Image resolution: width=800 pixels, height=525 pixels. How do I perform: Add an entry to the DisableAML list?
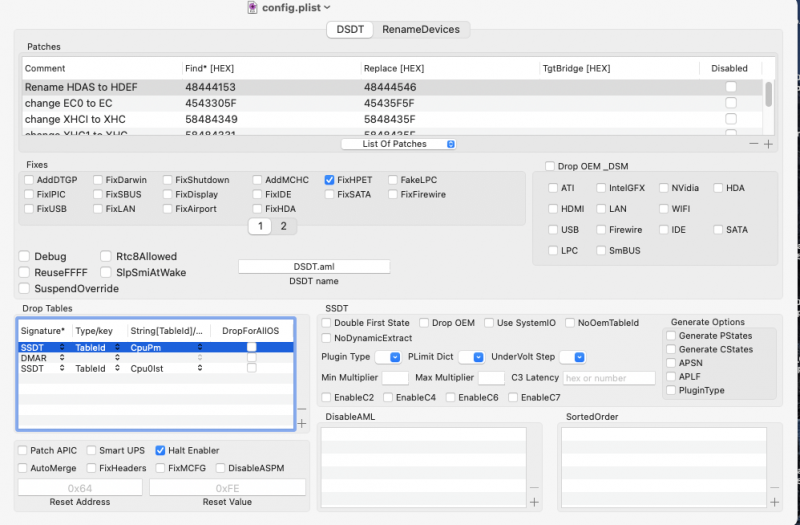pos(534,501)
